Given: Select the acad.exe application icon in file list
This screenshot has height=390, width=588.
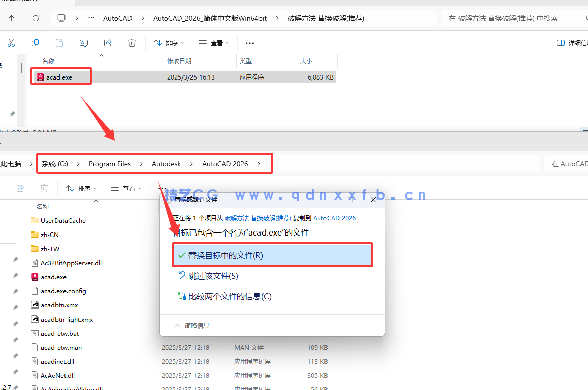Looking at the screenshot, I should 41,76.
